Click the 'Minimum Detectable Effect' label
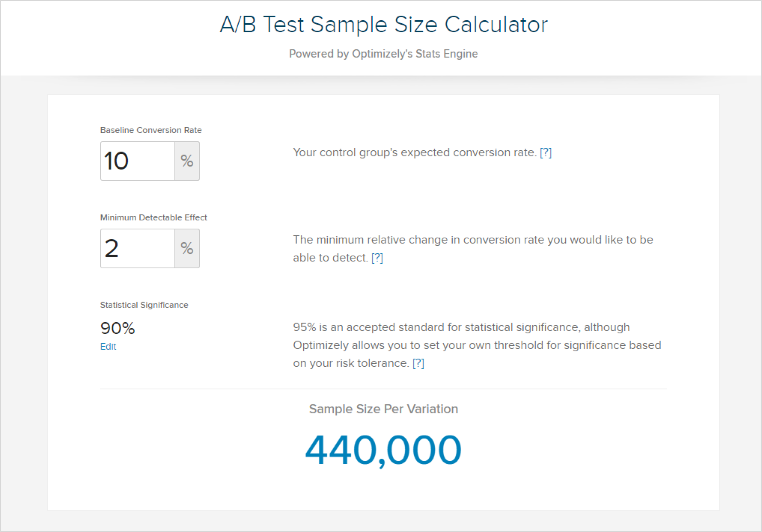762x532 pixels. click(154, 218)
